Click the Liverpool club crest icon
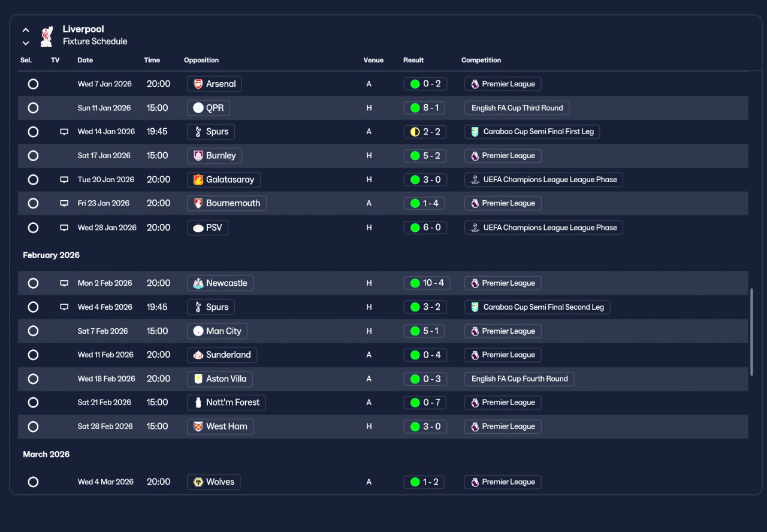 47,35
